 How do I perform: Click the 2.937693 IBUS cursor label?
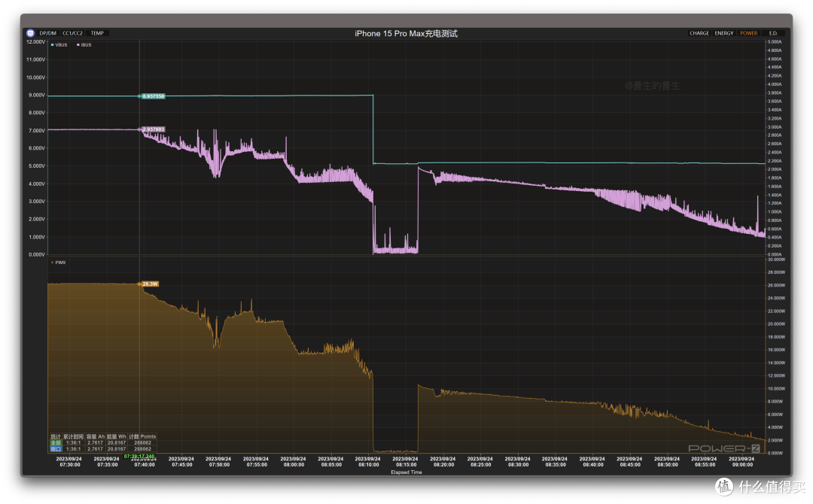tap(153, 129)
